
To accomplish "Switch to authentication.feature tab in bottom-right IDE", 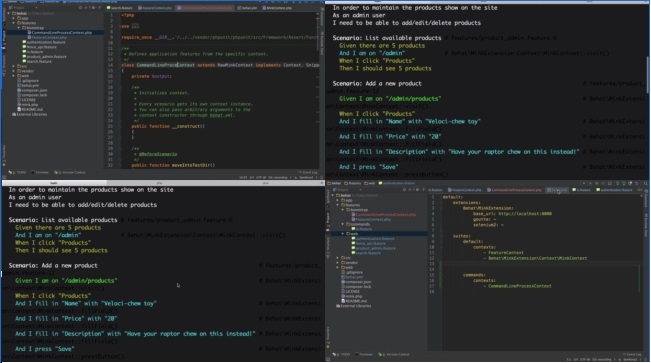I will 614,190.
